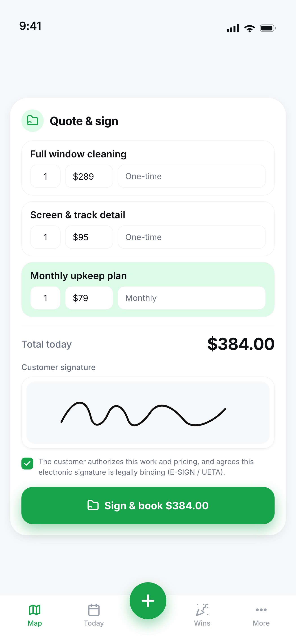
Task: Edit the $289 price field
Action: (x=89, y=176)
